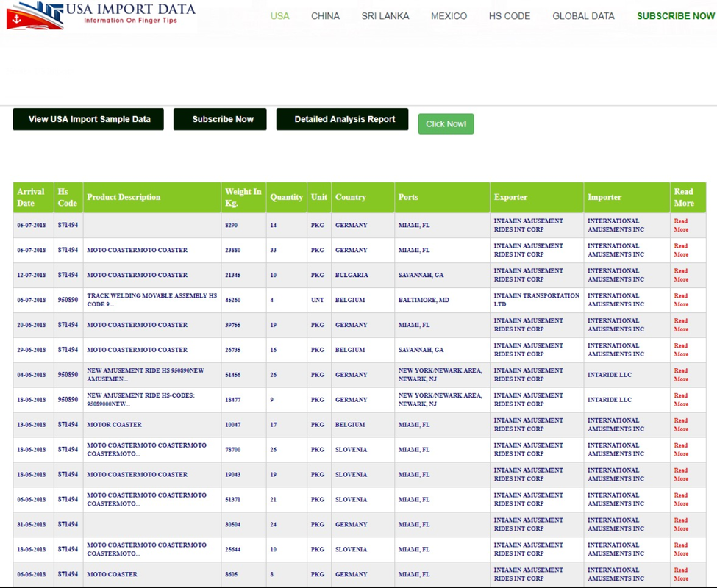The image size is (717, 588).
Task: Open the USA navigation menu item
Action: [280, 16]
